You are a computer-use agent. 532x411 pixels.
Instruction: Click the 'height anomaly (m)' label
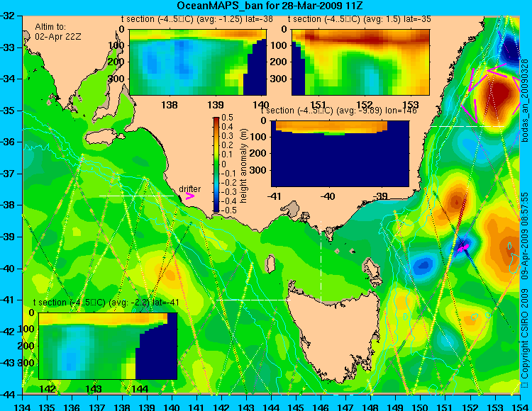(x=243, y=166)
